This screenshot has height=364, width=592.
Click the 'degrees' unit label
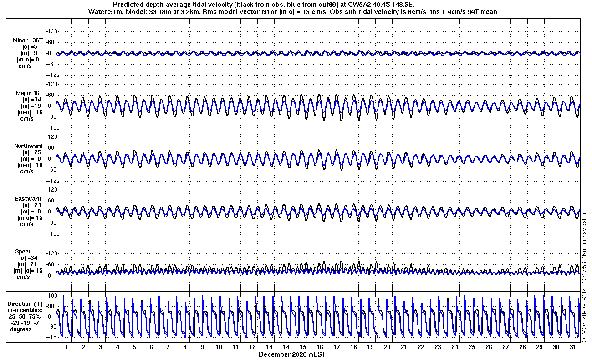tap(21, 329)
